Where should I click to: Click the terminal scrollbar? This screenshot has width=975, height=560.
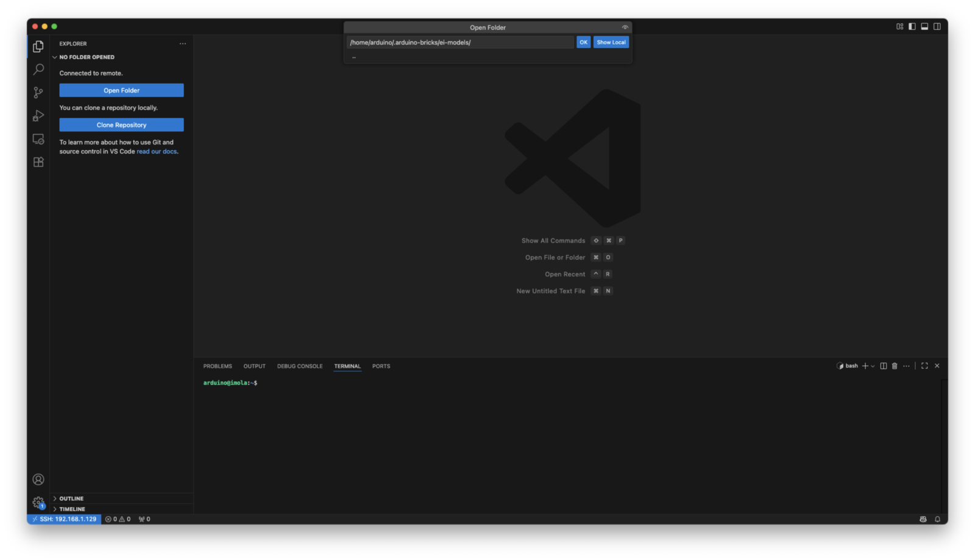point(944,446)
